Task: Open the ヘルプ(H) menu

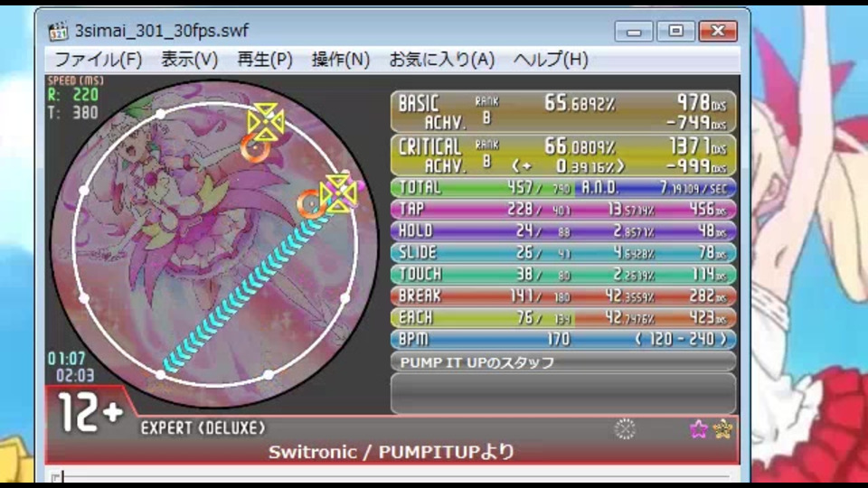Action: pos(551,60)
